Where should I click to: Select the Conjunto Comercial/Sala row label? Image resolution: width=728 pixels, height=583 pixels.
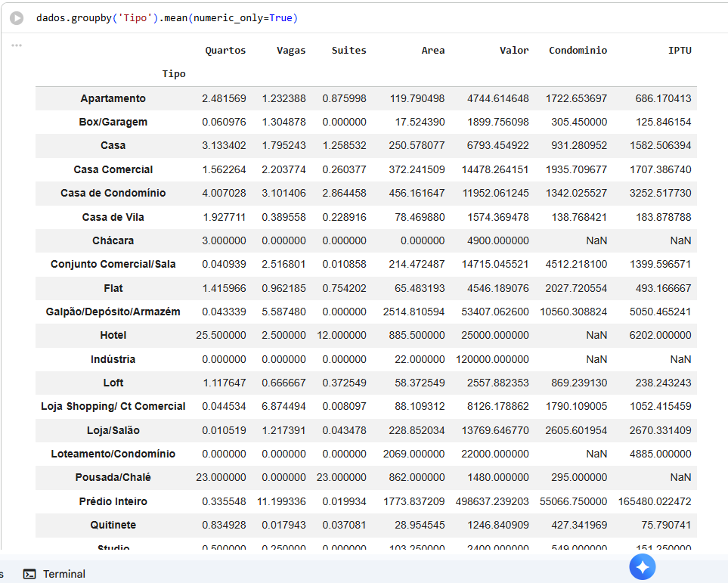(x=113, y=264)
